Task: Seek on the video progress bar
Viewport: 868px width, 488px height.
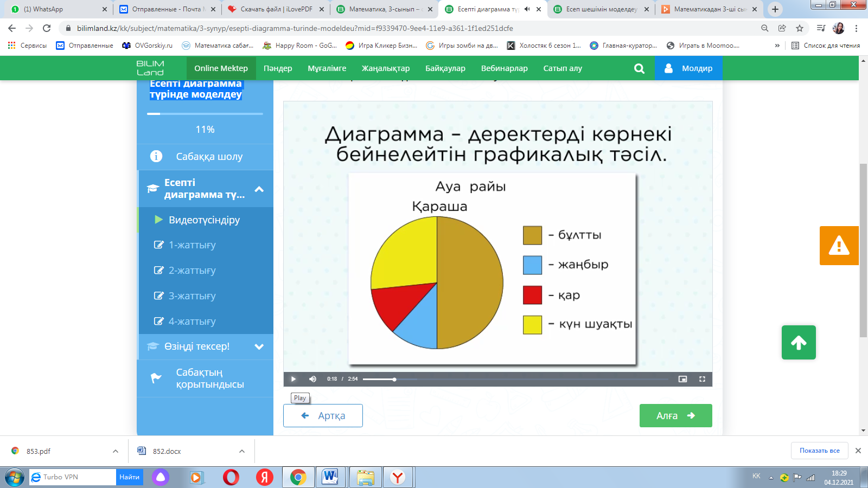Action: pyautogui.click(x=515, y=379)
